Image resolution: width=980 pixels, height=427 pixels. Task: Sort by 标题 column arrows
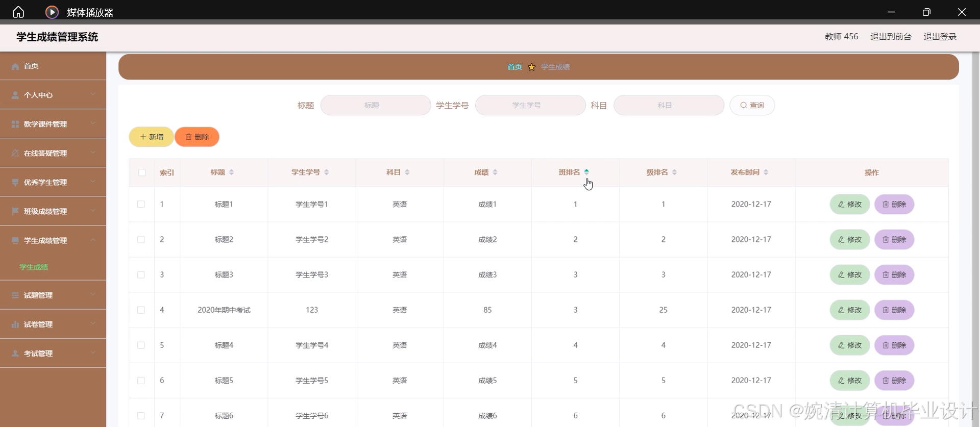pos(231,172)
